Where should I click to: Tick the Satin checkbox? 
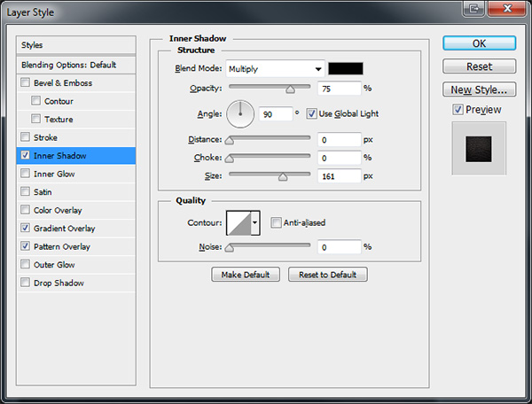click(x=25, y=191)
